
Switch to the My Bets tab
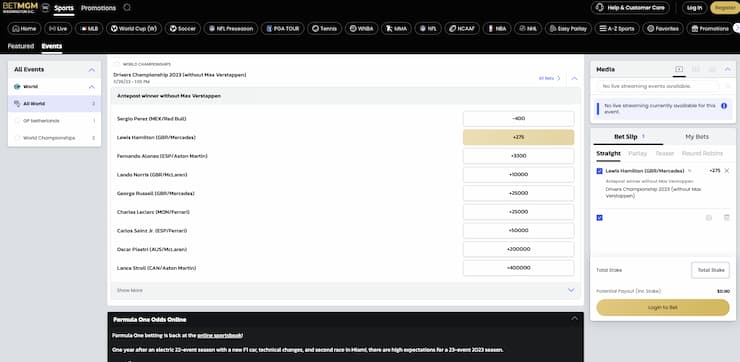pos(697,137)
